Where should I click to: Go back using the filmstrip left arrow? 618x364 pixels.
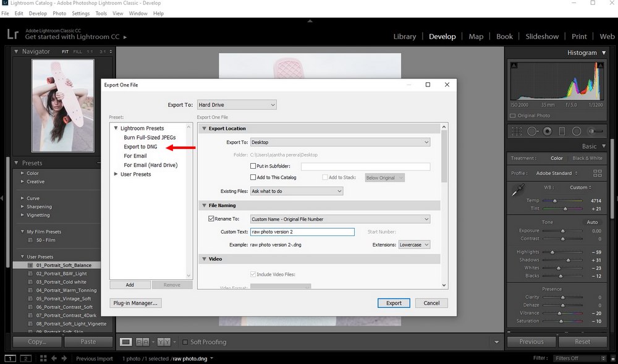[54, 358]
